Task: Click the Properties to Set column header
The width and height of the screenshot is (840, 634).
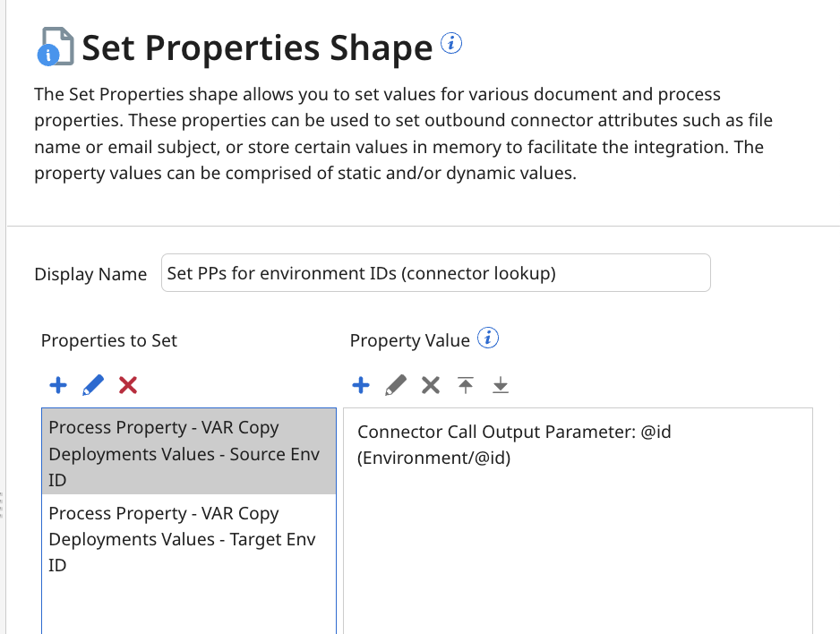Action: pyautogui.click(x=109, y=340)
